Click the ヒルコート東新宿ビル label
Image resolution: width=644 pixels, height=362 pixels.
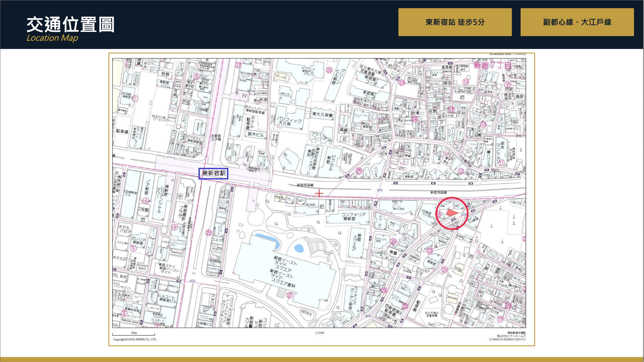tap(167, 298)
